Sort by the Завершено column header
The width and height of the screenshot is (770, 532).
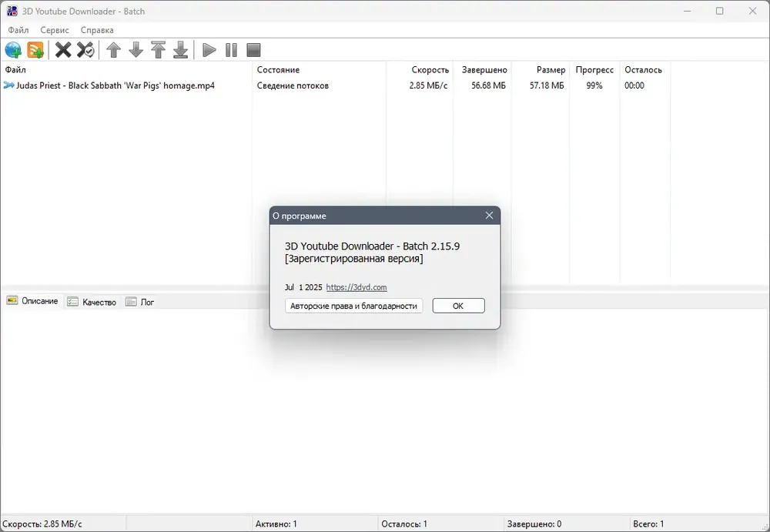(482, 70)
